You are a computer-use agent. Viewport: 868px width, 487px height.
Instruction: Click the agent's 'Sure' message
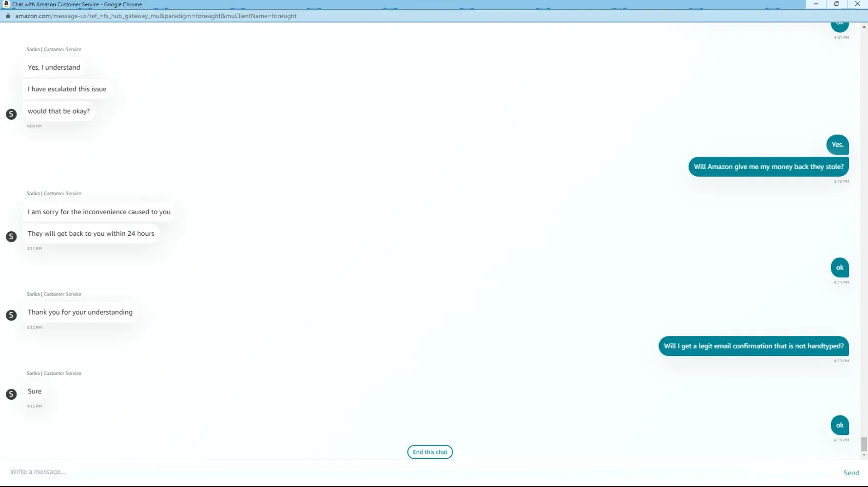pyautogui.click(x=35, y=391)
